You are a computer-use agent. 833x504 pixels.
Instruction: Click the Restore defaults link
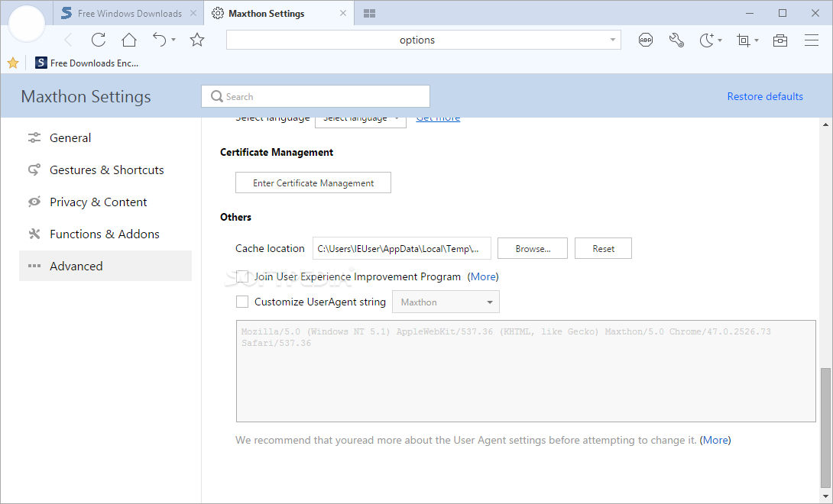point(765,96)
